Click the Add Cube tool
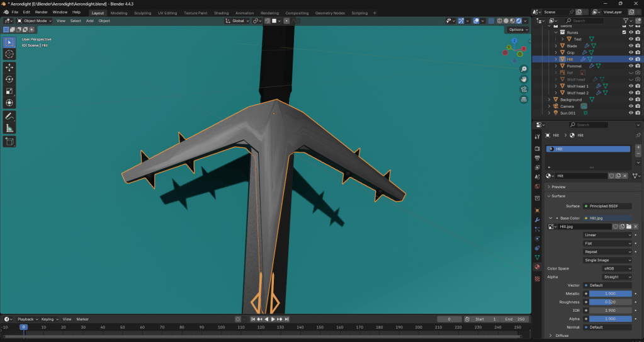Image resolution: width=644 pixels, height=342 pixels. point(9,142)
